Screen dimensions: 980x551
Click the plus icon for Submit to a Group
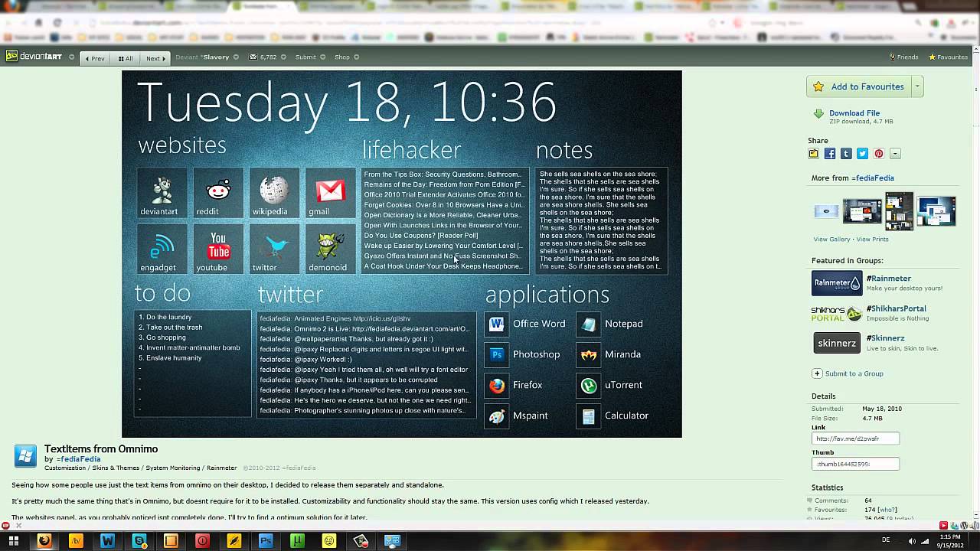tap(817, 373)
